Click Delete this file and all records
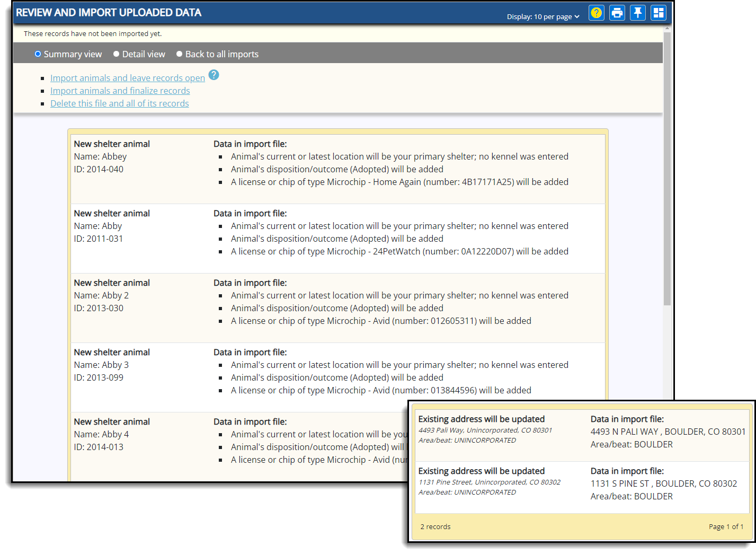Screen dimensions: 756x554 tap(120, 103)
